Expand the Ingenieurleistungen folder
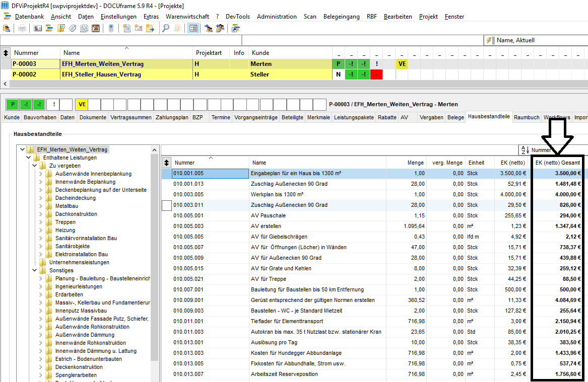 pyautogui.click(x=40, y=286)
